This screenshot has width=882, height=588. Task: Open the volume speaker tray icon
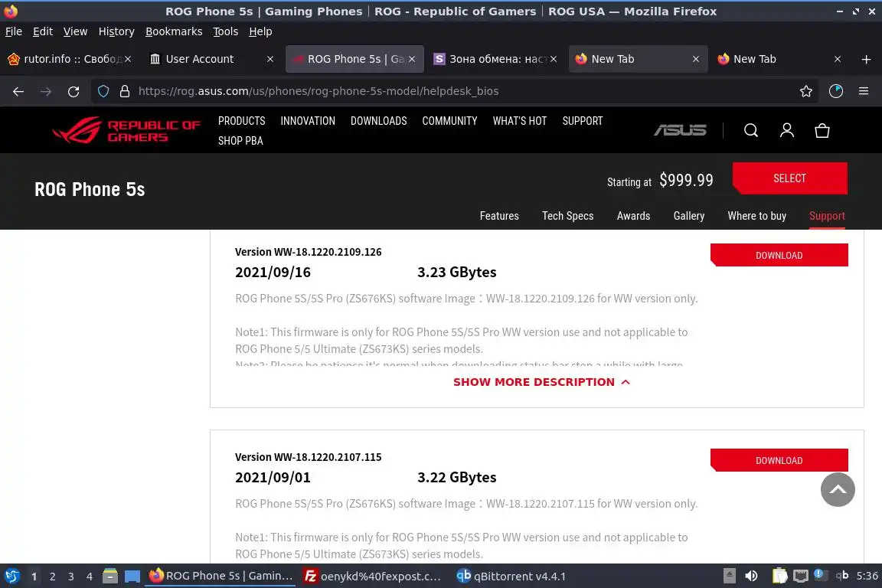click(x=751, y=576)
